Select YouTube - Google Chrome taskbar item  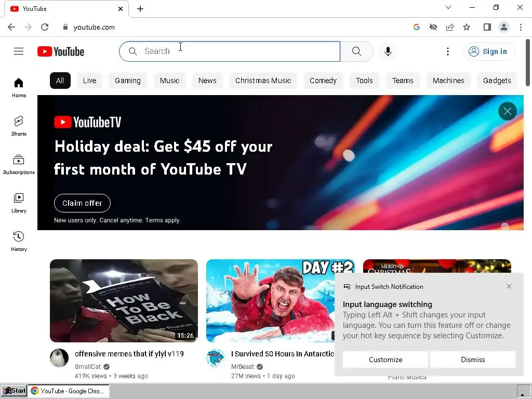click(69, 391)
